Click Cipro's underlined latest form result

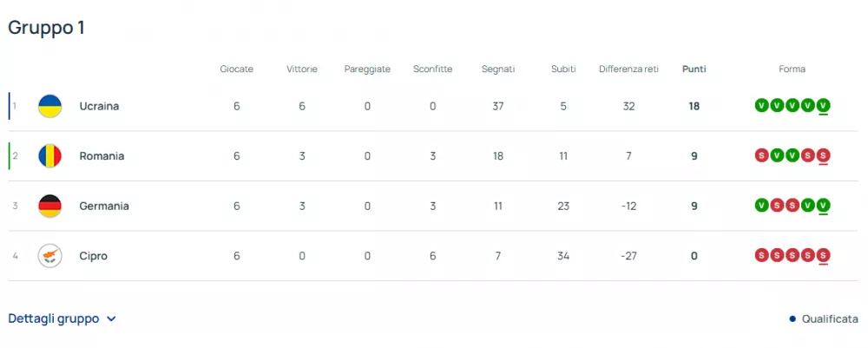point(824,256)
